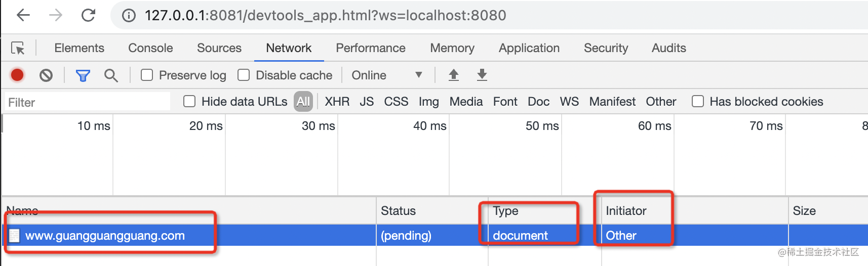
Task: Open the network search magnifier
Action: click(111, 76)
